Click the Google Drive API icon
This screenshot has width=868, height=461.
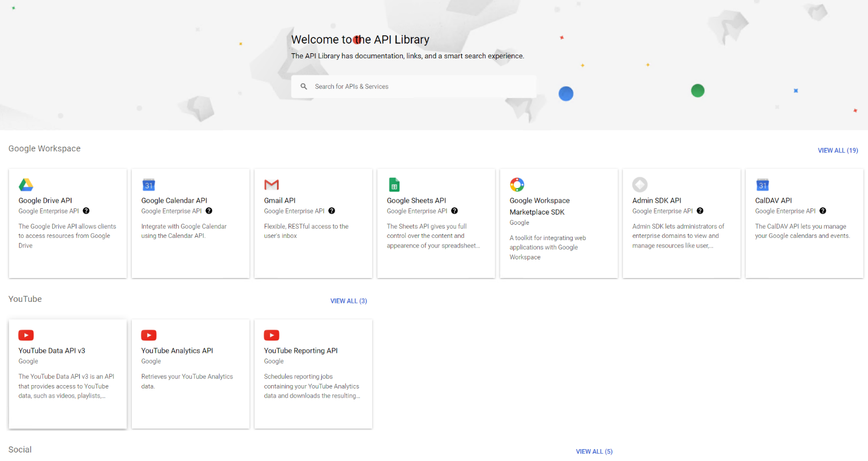tap(25, 184)
